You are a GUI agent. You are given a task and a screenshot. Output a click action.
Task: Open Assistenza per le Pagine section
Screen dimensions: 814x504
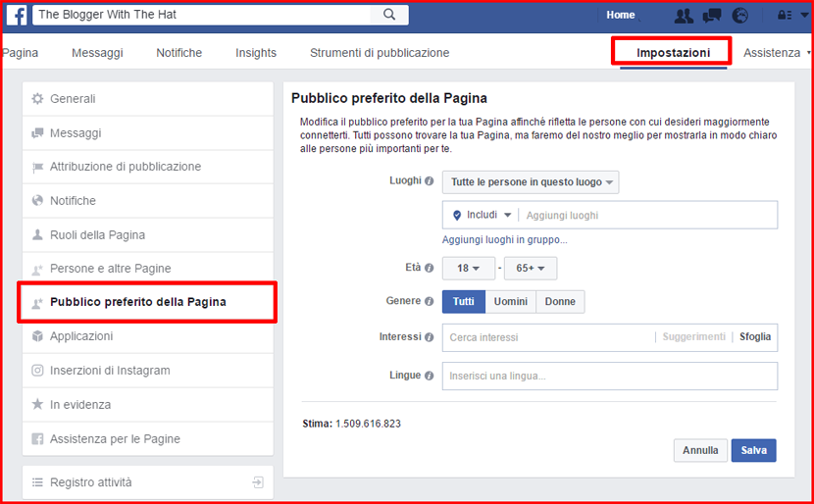point(148,439)
